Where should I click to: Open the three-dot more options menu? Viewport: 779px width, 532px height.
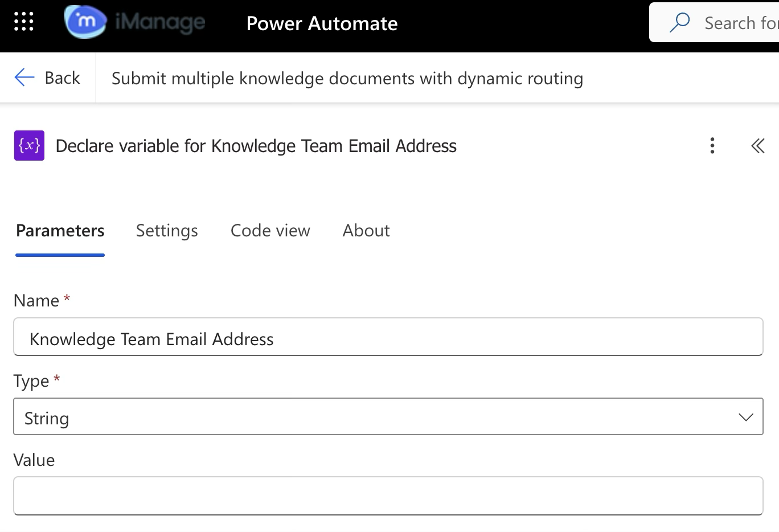tap(712, 146)
